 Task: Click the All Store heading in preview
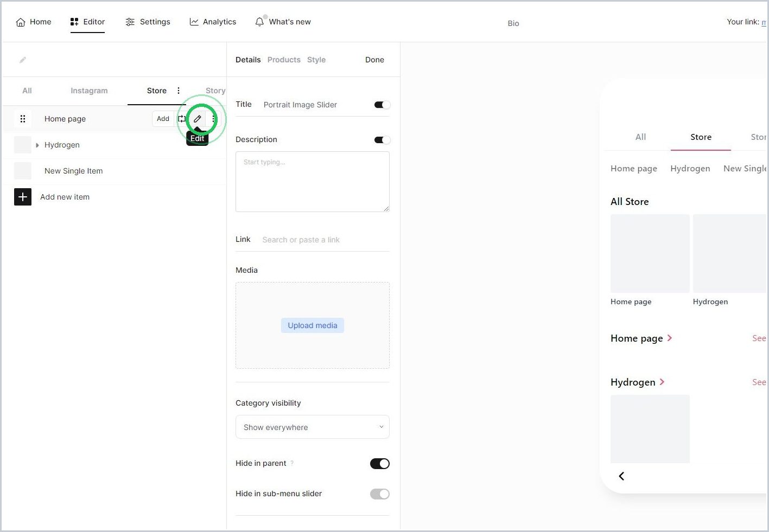pyautogui.click(x=630, y=201)
